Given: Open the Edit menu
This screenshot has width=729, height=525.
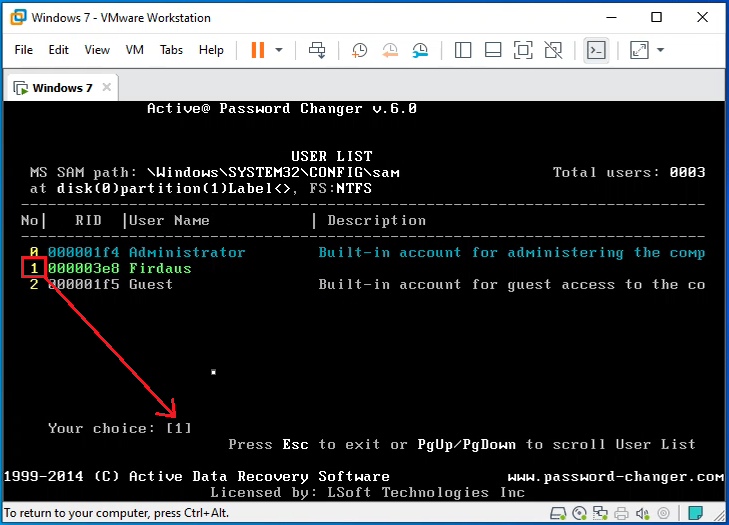Looking at the screenshot, I should tap(59, 50).
